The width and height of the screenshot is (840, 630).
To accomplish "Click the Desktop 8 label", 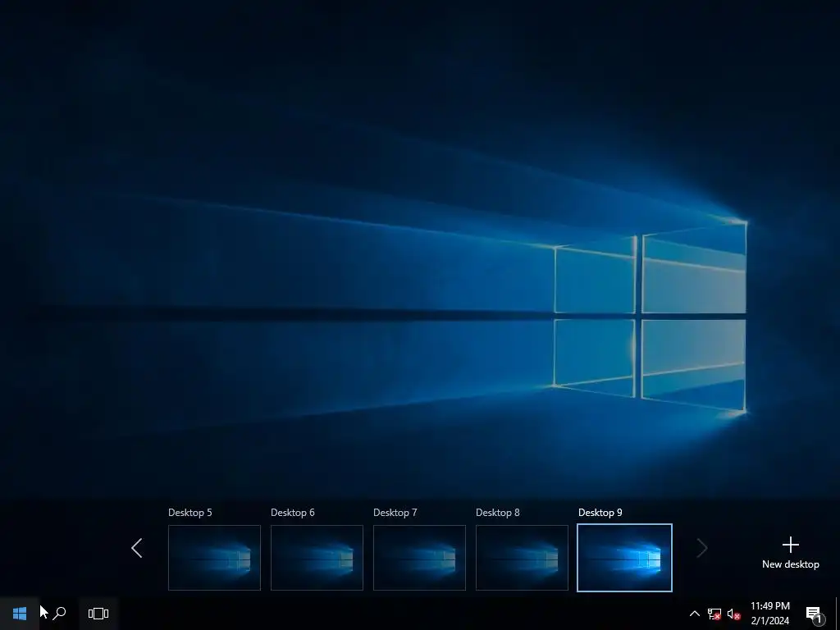I will coord(498,513).
